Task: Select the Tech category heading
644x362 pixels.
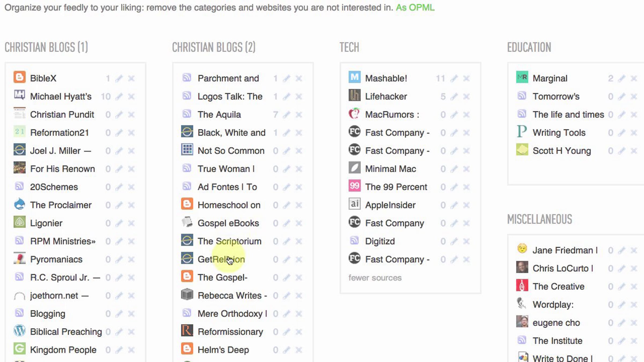Action: [x=349, y=47]
